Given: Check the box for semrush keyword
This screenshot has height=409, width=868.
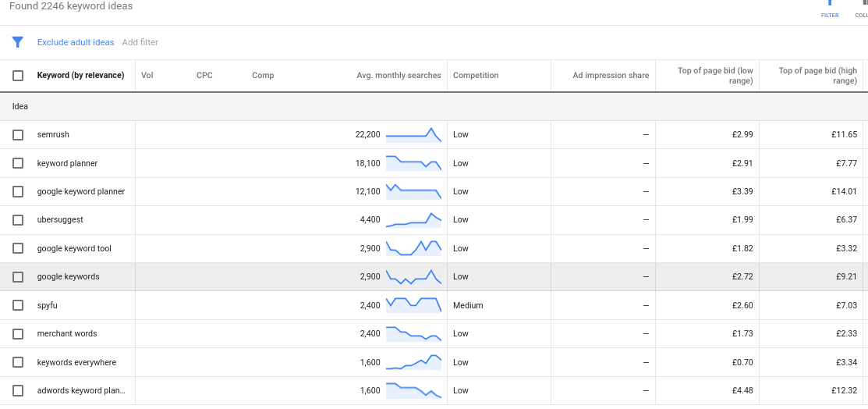Looking at the screenshot, I should point(18,135).
